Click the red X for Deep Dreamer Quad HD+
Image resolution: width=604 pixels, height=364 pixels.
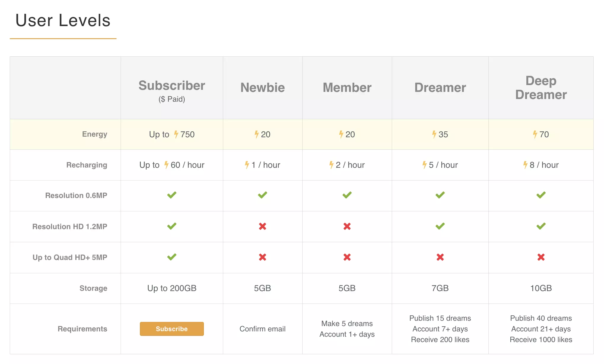pyautogui.click(x=541, y=257)
